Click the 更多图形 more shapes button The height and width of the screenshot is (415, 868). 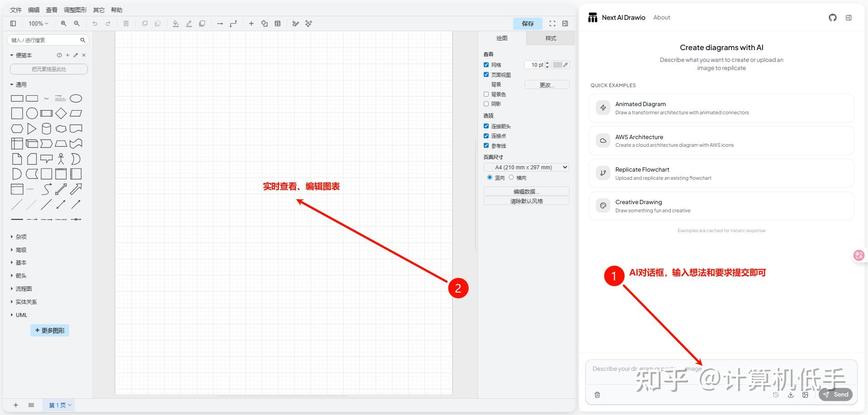click(50, 331)
